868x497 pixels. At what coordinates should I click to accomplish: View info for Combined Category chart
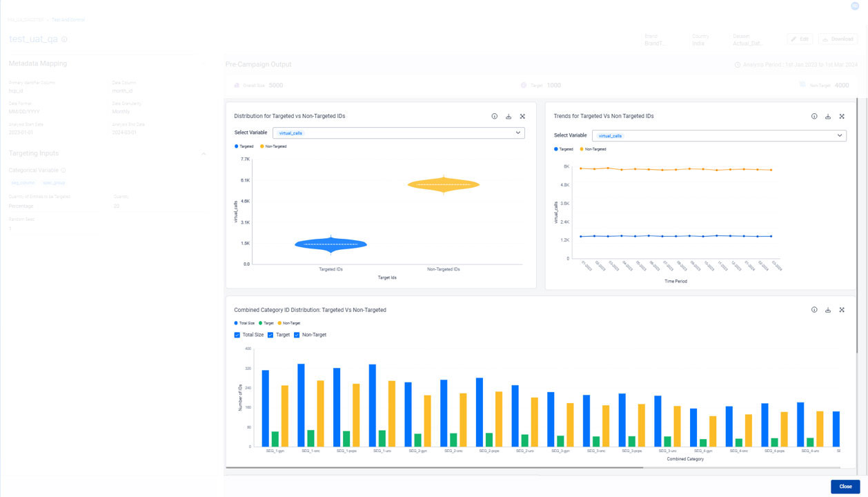point(814,310)
